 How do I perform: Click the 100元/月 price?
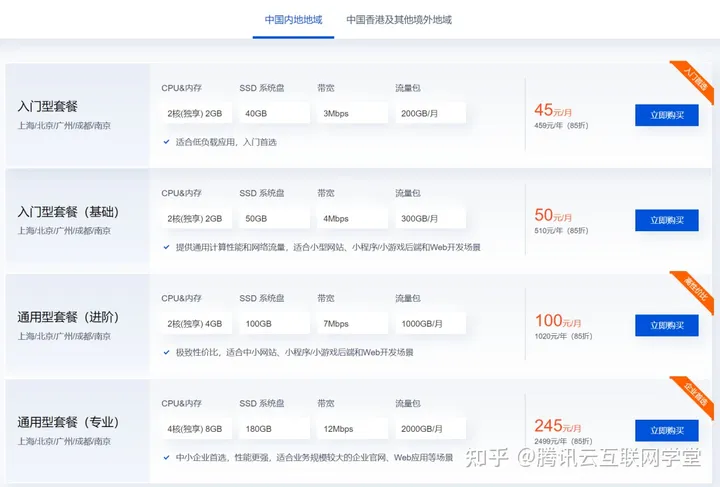click(558, 320)
